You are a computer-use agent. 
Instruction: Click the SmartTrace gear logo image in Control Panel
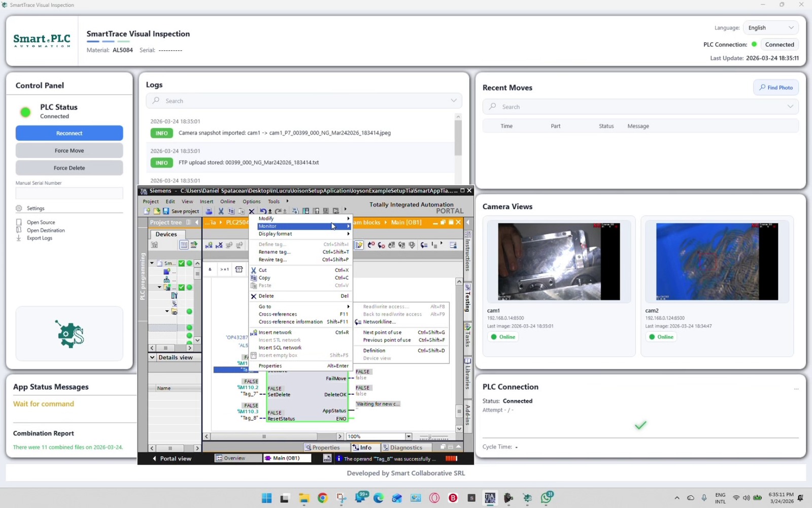(x=70, y=334)
